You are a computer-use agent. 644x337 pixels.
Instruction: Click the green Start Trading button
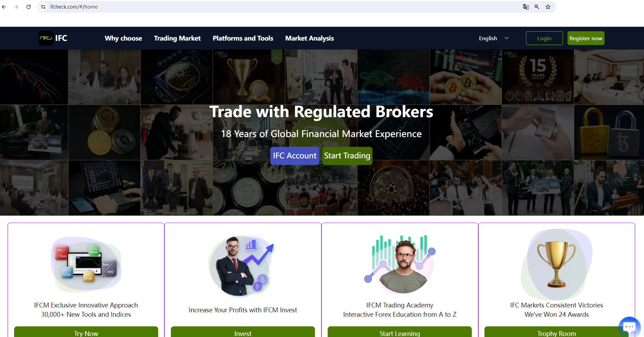click(347, 156)
